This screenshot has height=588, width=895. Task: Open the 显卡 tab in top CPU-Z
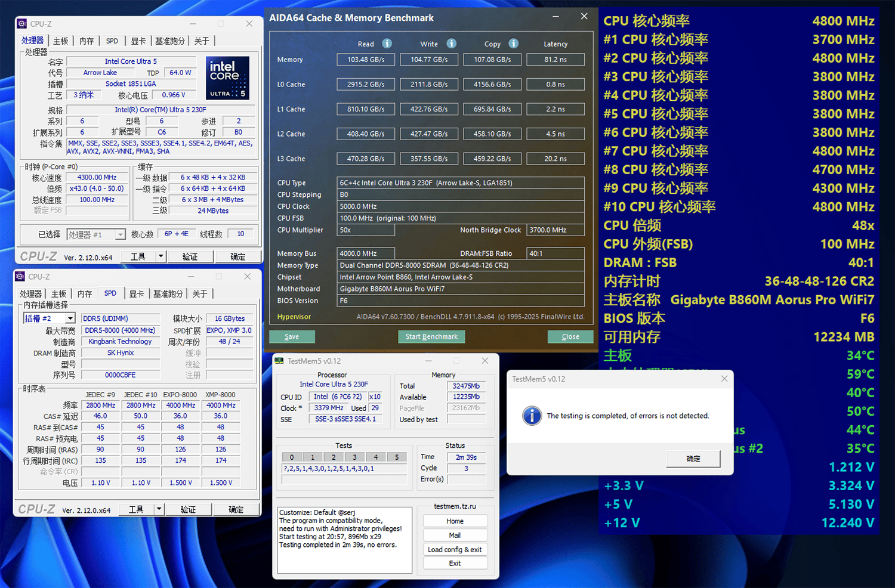138,41
